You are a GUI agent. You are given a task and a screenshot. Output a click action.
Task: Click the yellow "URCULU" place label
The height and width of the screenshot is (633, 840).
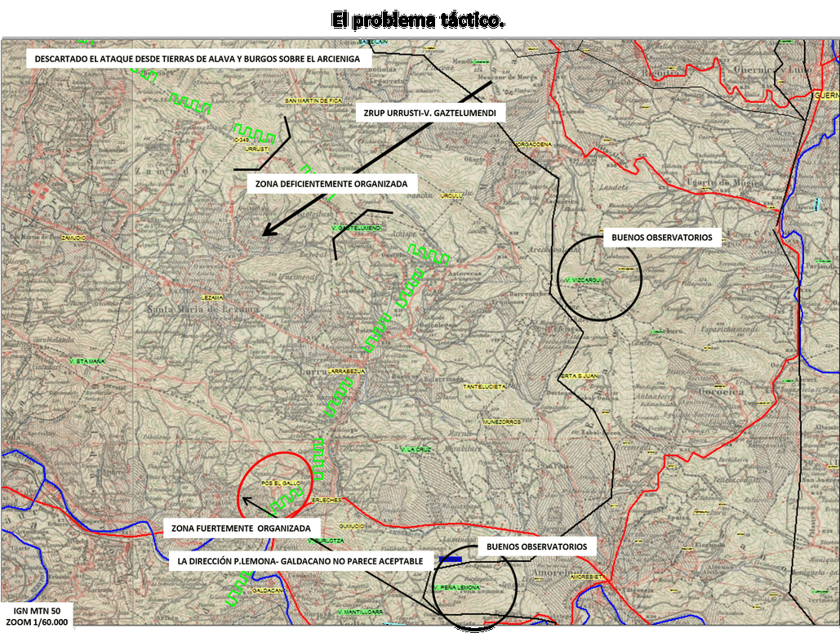click(x=451, y=196)
